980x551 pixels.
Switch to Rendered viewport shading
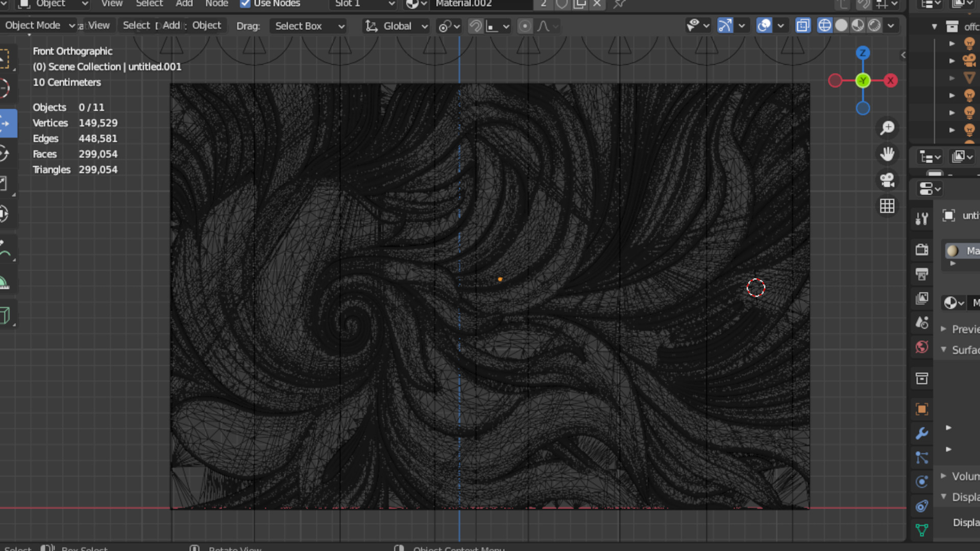tap(874, 26)
